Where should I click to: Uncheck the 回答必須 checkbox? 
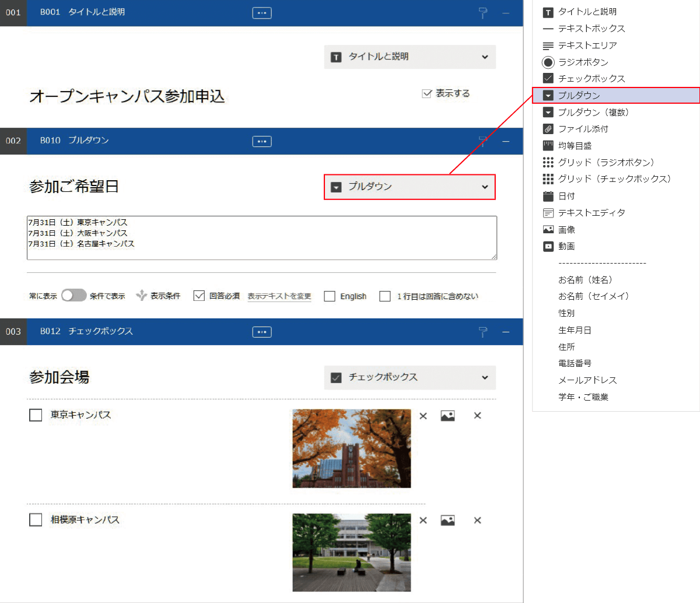199,296
